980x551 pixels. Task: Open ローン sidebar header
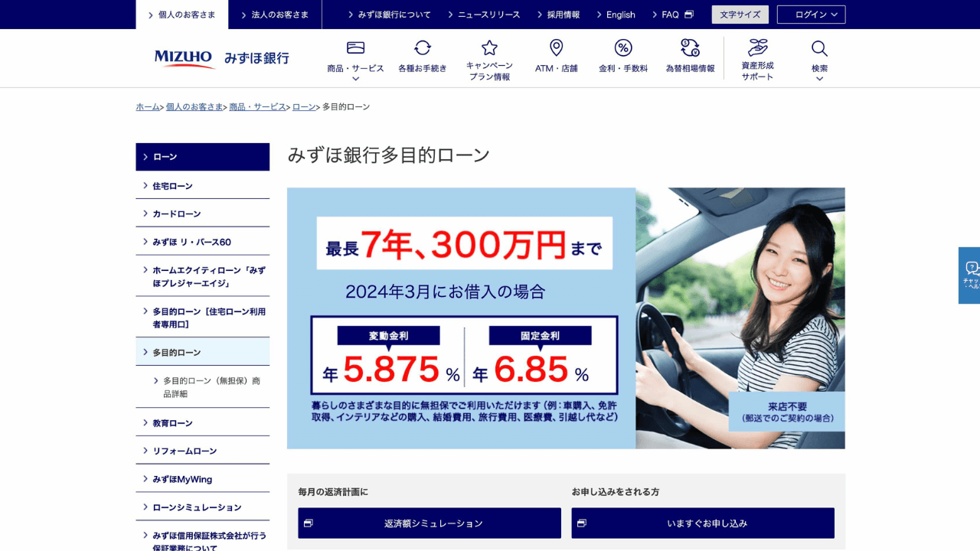coord(203,157)
